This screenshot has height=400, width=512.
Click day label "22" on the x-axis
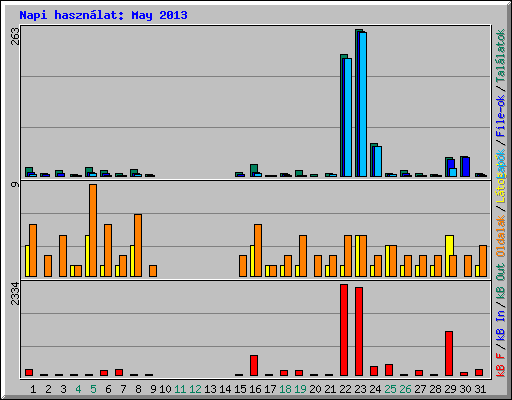coord(345,389)
